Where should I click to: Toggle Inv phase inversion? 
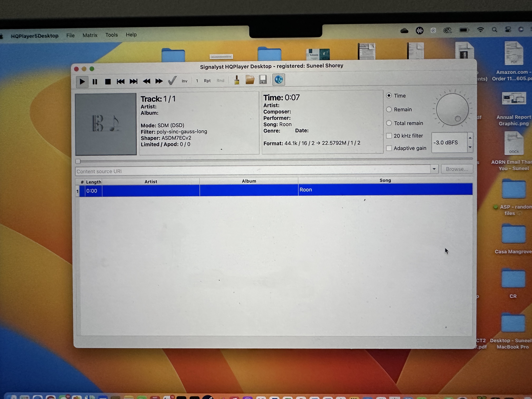click(184, 81)
